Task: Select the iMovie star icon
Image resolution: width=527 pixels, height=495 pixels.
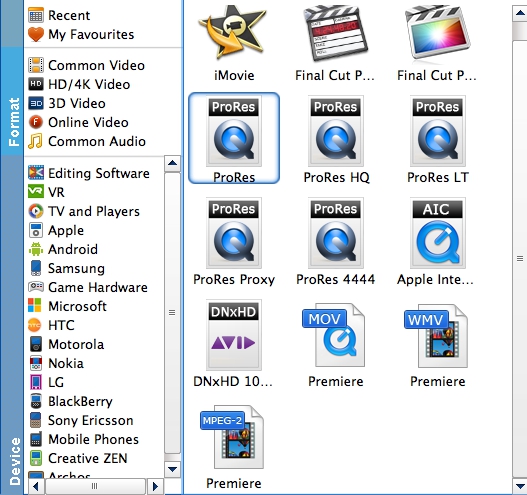Action: pyautogui.click(x=233, y=33)
